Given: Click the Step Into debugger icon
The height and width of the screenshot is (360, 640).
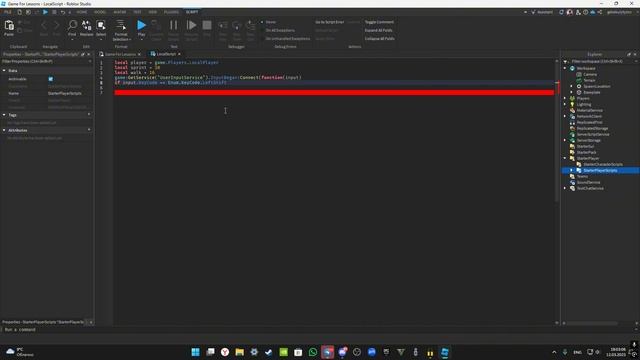Looking at the screenshot, I should pyautogui.click(x=223, y=25).
